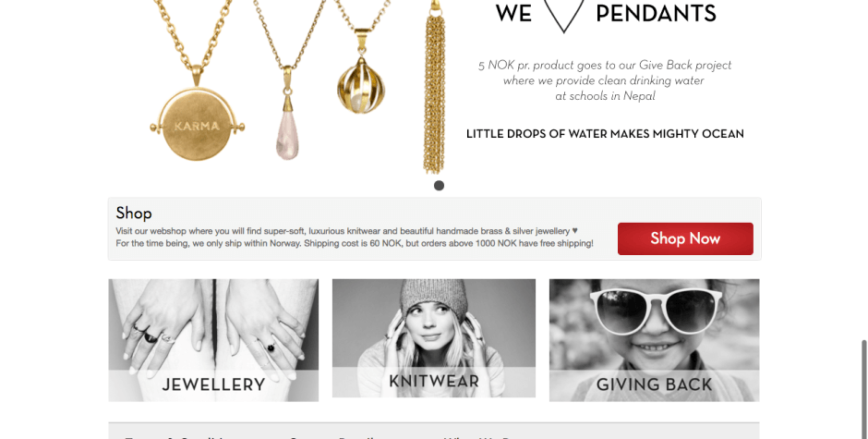Click the gold cage ball pendant
Viewport: 868px width, 439px height.
(x=361, y=88)
